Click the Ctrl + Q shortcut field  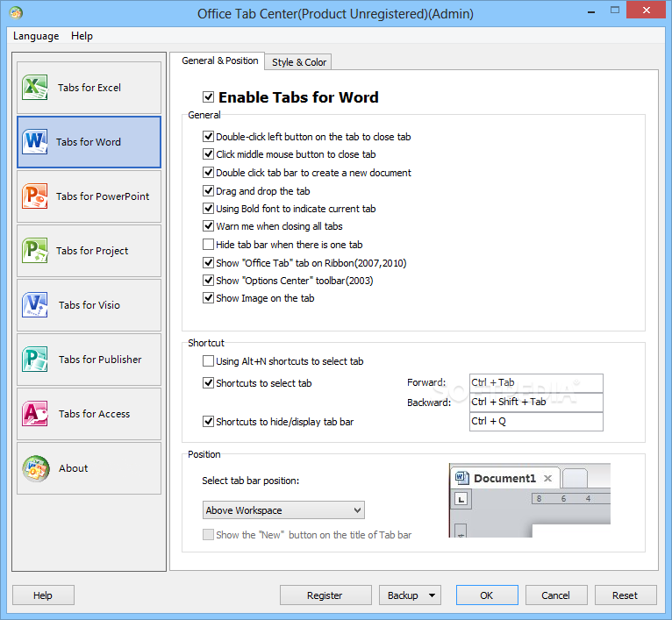click(x=536, y=422)
